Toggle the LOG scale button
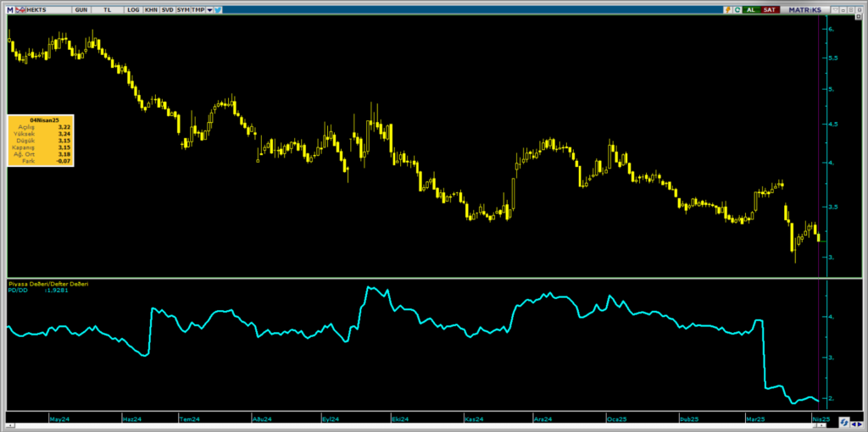Screen dimensions: 868x432 click(133, 10)
